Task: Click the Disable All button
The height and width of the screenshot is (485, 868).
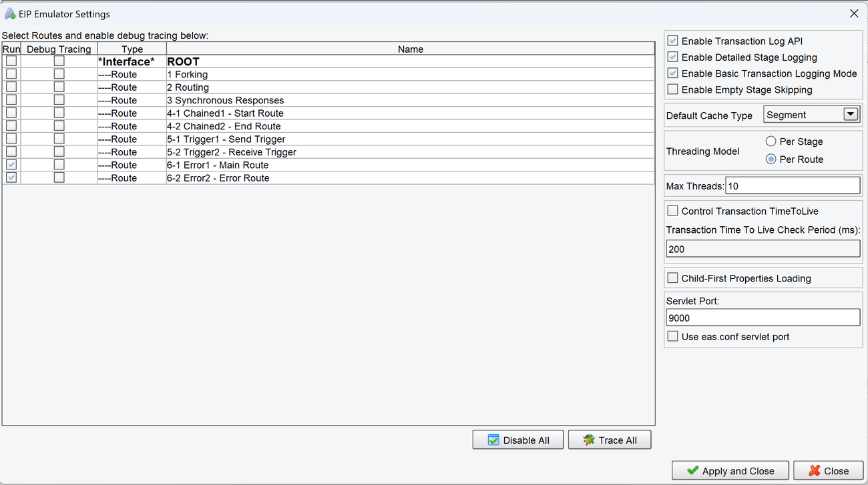Action: [x=518, y=440]
